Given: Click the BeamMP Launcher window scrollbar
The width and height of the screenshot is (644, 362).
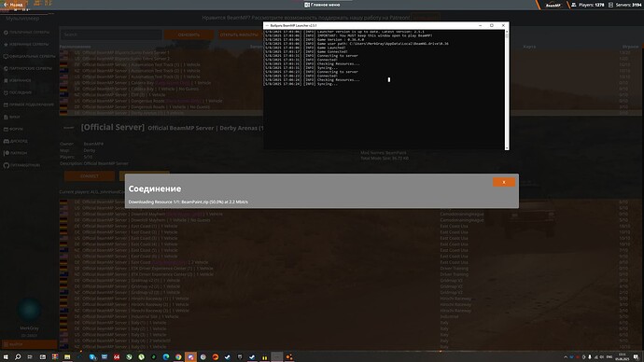Looking at the screenshot, I should click(x=507, y=90).
